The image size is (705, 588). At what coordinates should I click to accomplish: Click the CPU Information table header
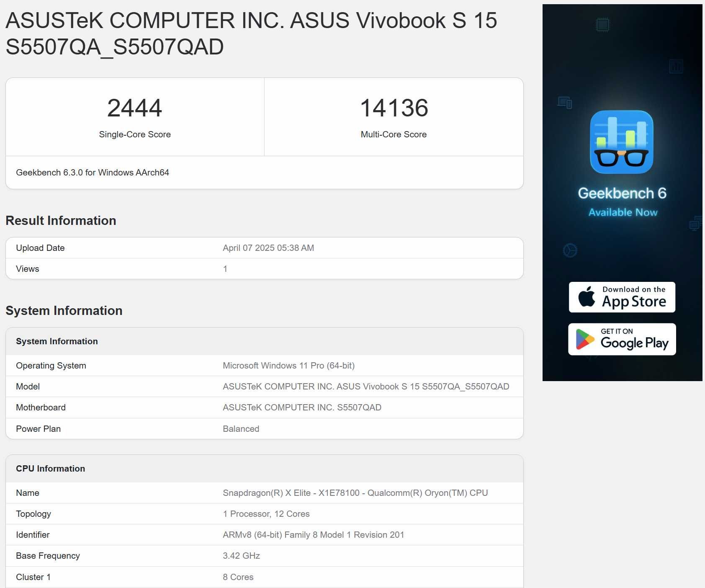click(x=50, y=469)
